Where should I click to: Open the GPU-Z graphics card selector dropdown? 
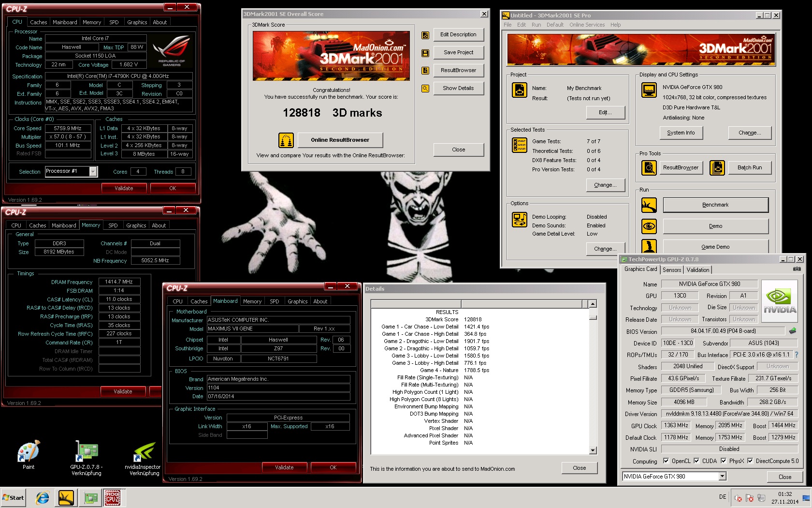(722, 477)
